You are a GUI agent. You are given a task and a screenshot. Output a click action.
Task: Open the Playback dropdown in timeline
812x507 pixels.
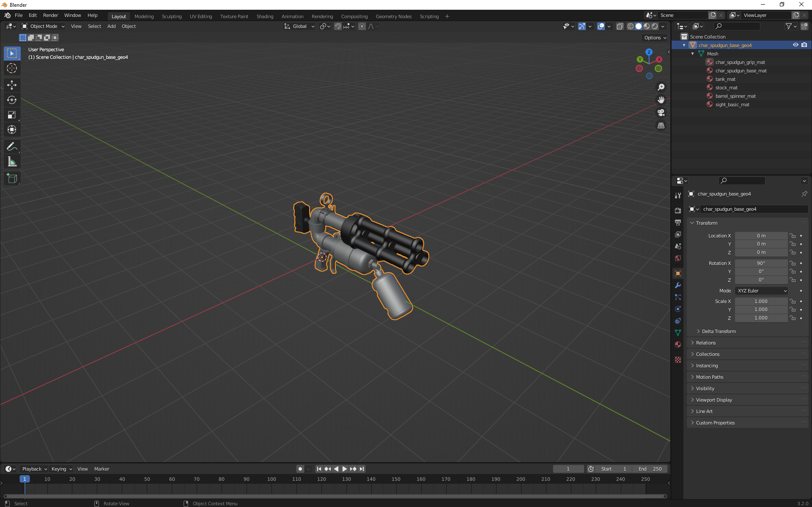point(34,469)
